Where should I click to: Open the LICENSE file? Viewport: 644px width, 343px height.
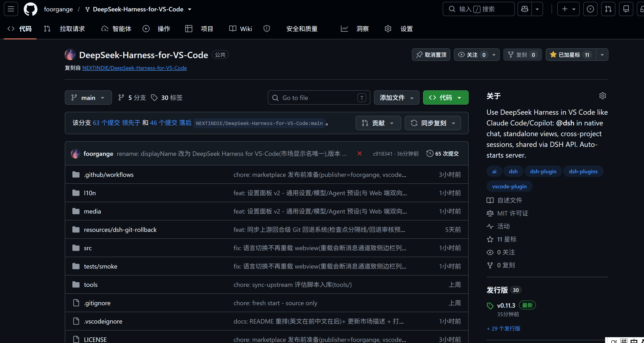pyautogui.click(x=95, y=339)
